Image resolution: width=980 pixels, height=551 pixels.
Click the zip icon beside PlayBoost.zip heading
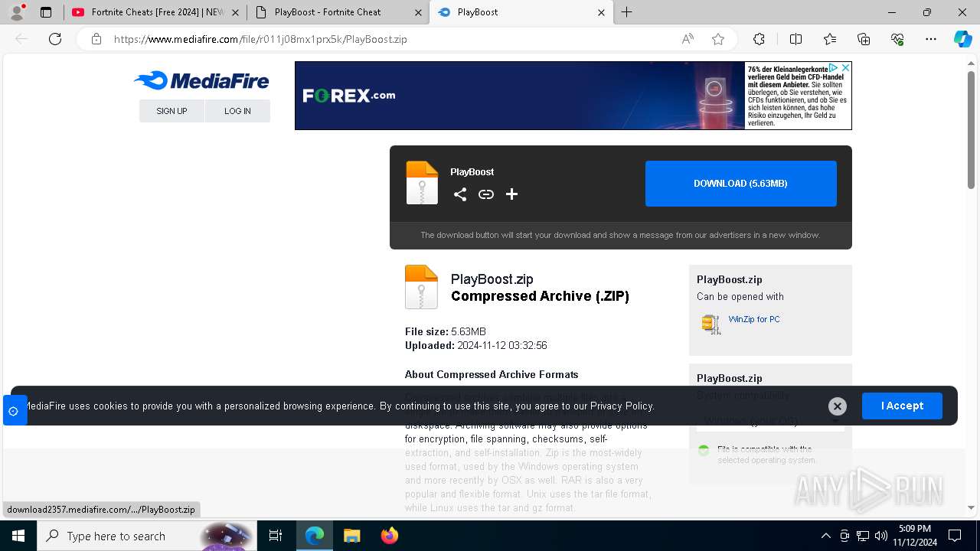[x=421, y=287]
